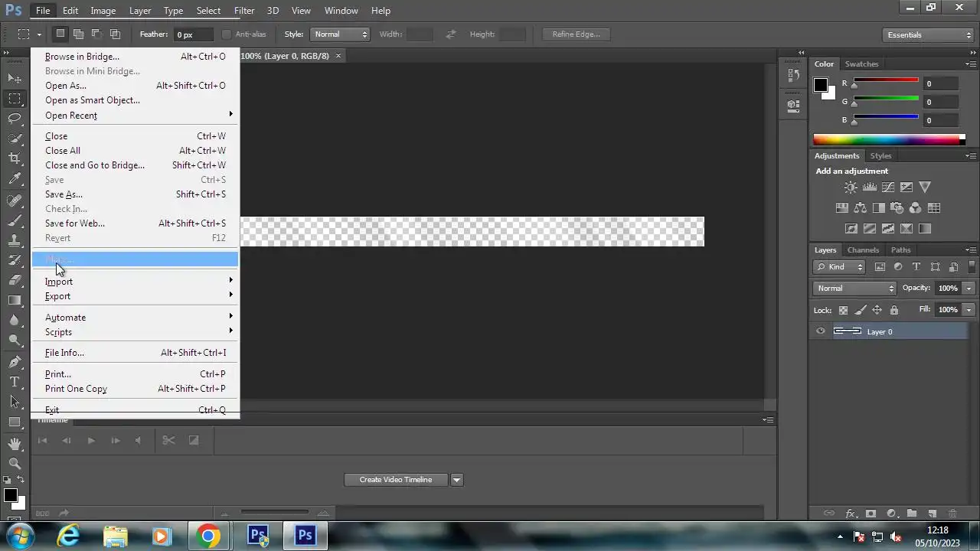
Task: Select the Gradient tool
Action: point(15,300)
